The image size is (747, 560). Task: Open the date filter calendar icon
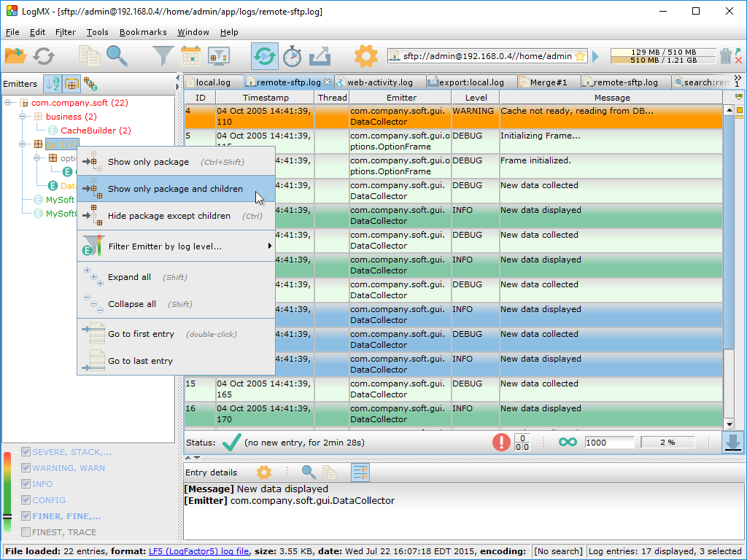190,56
